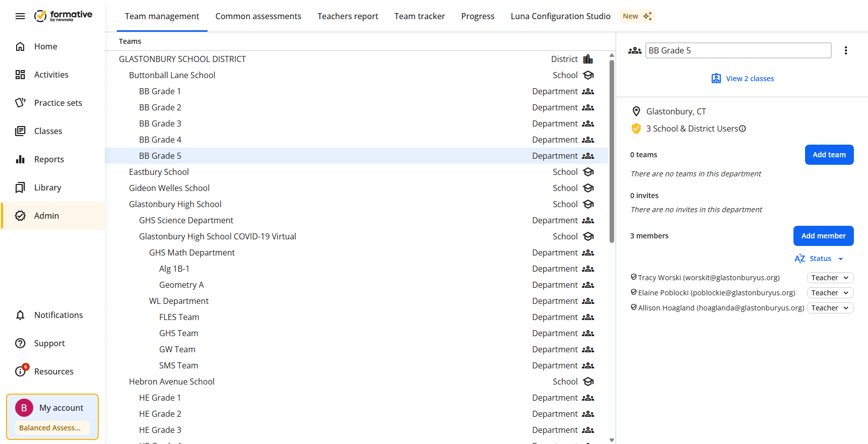Switch to Team management tab

pos(162,16)
